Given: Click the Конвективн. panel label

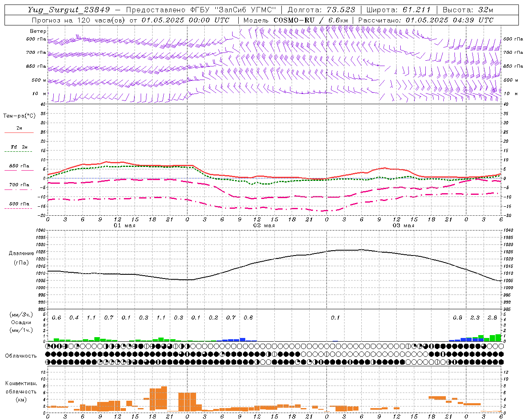Looking at the screenshot, I should [x=21, y=383].
